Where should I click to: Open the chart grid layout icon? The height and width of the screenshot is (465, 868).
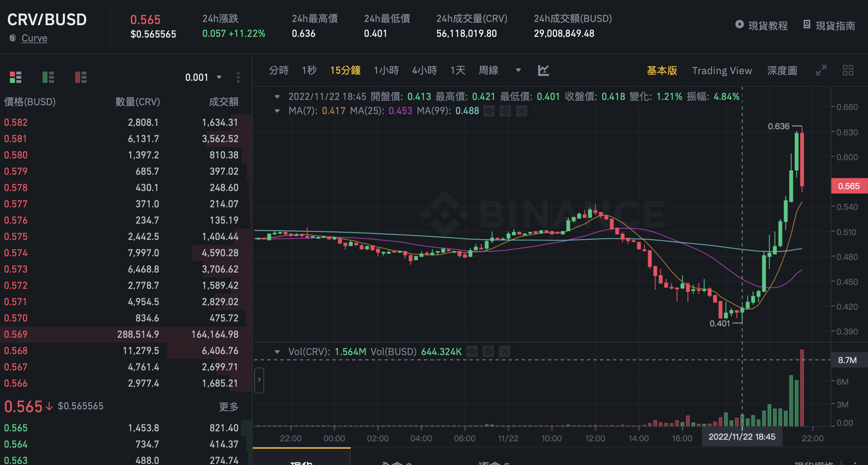pyautogui.click(x=849, y=71)
